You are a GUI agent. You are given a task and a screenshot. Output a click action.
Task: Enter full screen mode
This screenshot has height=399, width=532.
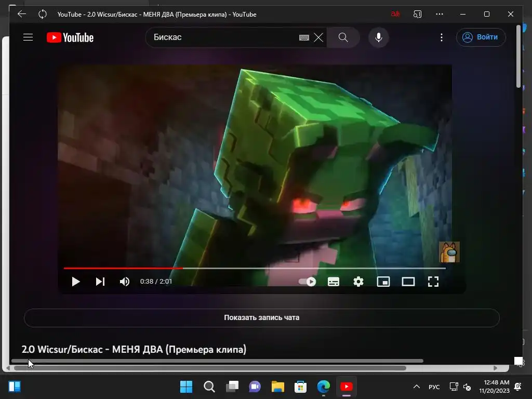tap(433, 282)
